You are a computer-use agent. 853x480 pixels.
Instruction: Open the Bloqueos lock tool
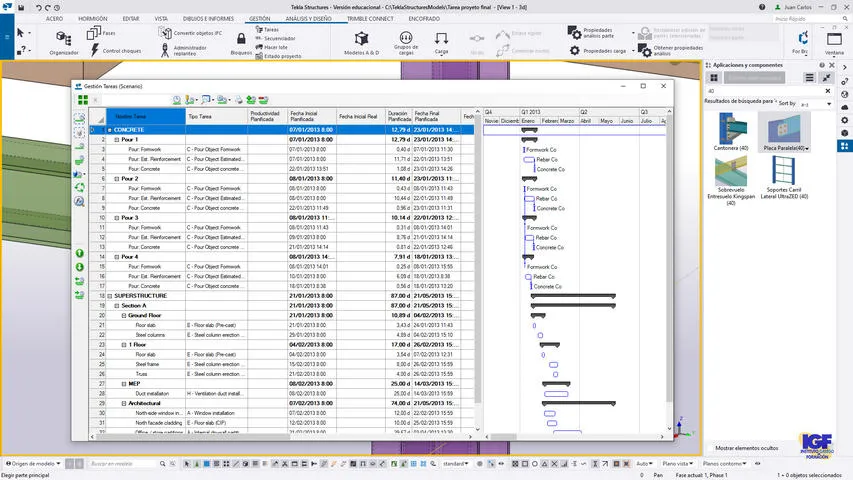coord(241,44)
